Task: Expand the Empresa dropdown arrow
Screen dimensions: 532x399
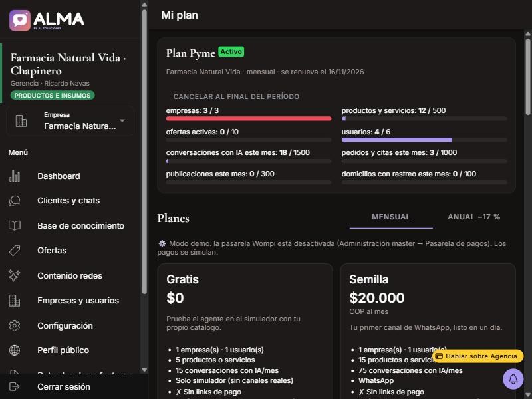Action: click(x=122, y=121)
